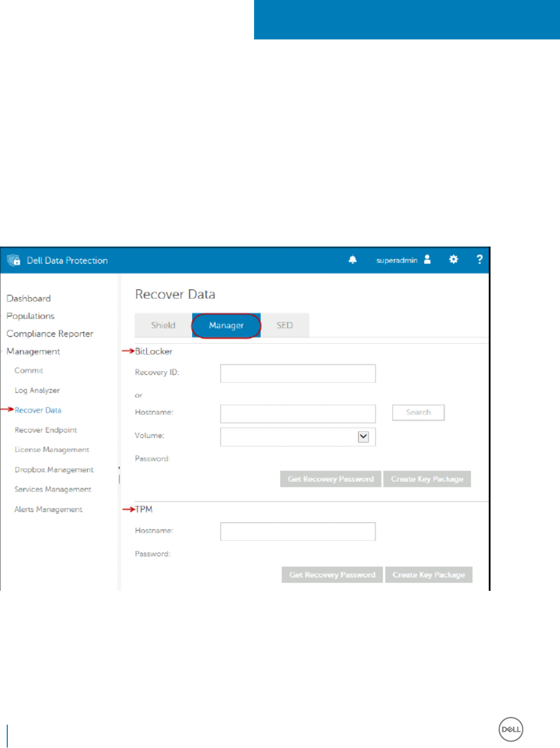Click the Search button

coord(418,412)
